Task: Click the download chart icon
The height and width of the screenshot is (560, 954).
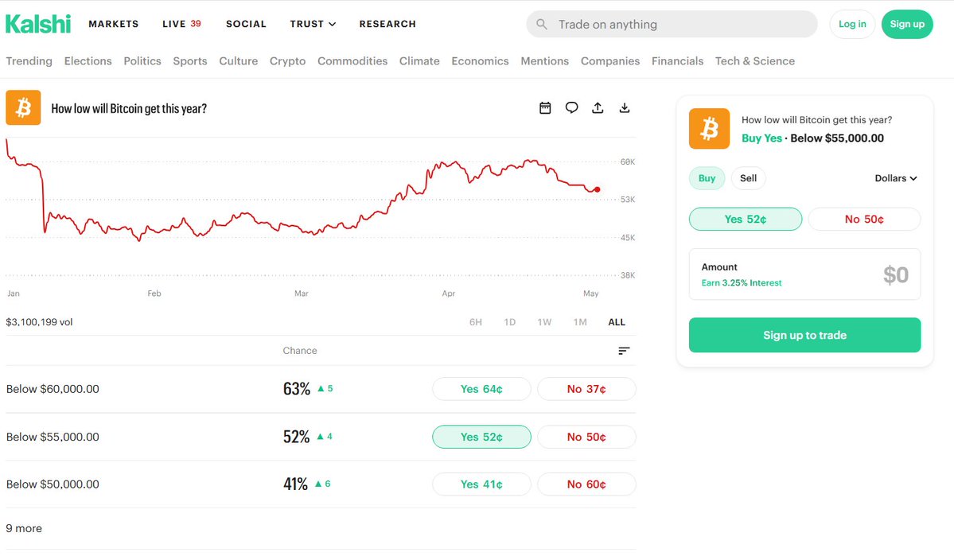Action: 625,107
